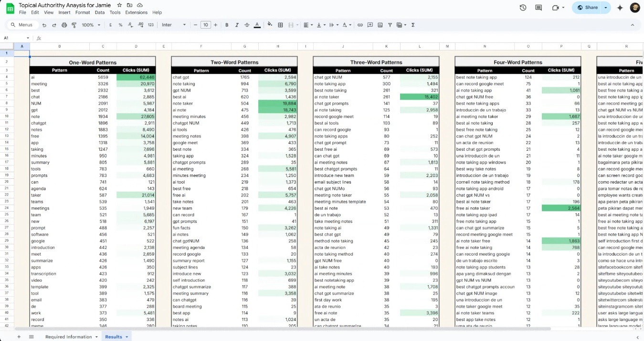Screen dimensions: 644x341
Task: Select the paint format roller tool
Action: [x=74, y=25]
